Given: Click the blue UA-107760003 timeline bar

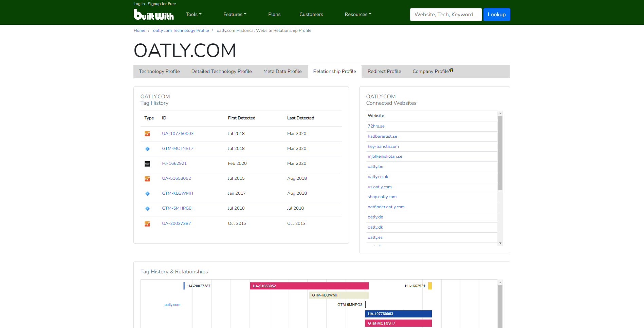Looking at the screenshot, I should coord(398,314).
